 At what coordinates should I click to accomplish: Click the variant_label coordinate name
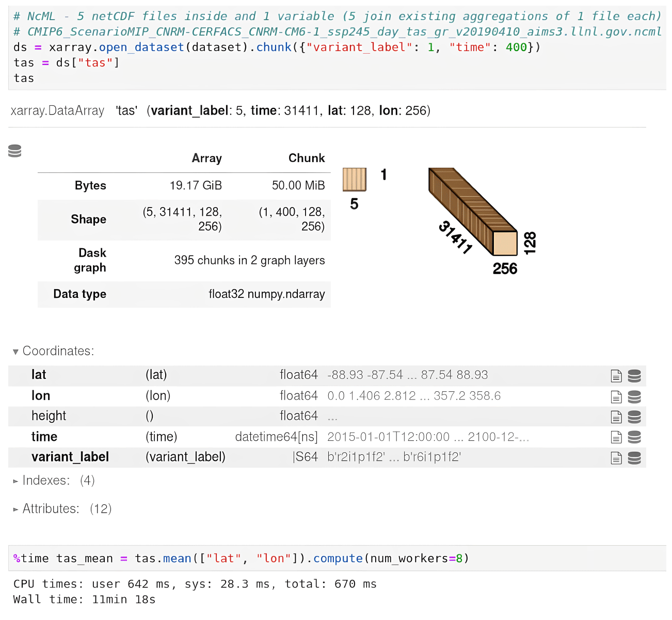(x=70, y=457)
